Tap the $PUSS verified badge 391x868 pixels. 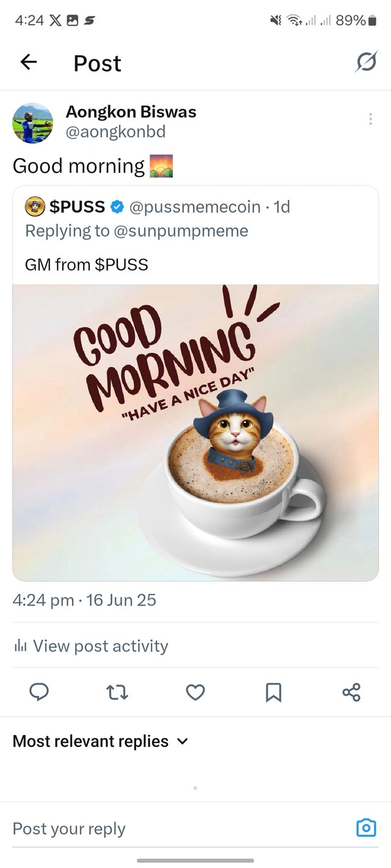click(x=117, y=208)
